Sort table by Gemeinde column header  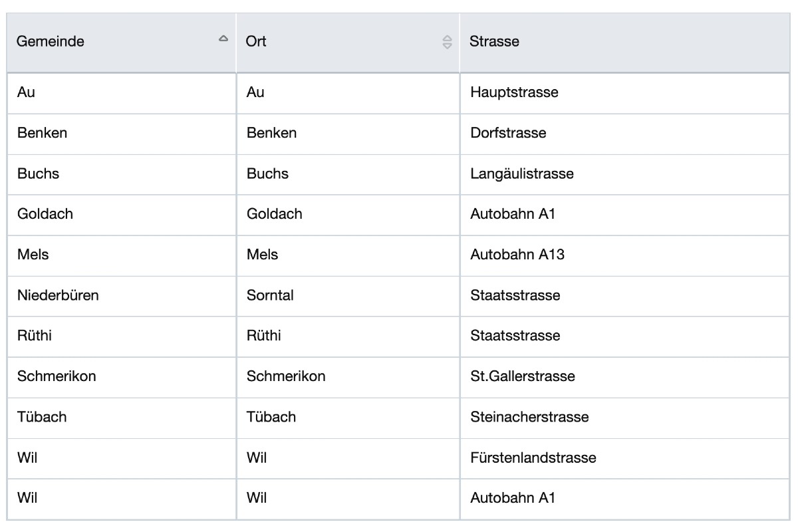(51, 42)
